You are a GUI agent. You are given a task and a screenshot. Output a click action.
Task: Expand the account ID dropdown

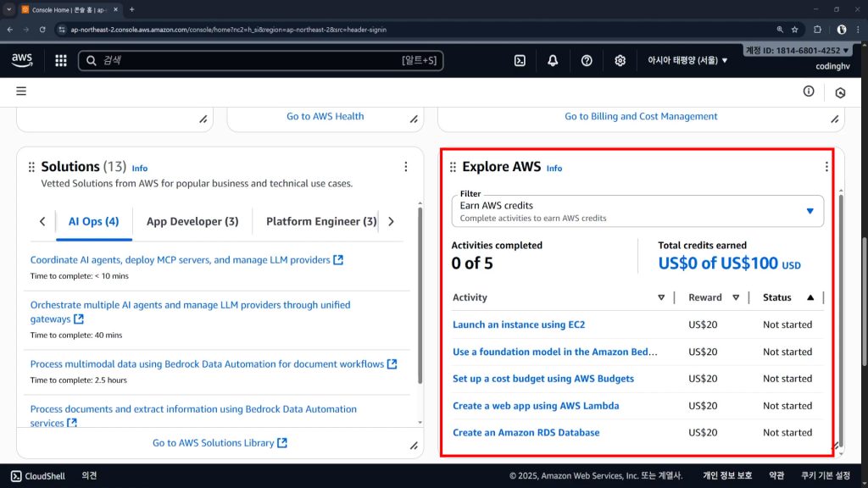(797, 50)
